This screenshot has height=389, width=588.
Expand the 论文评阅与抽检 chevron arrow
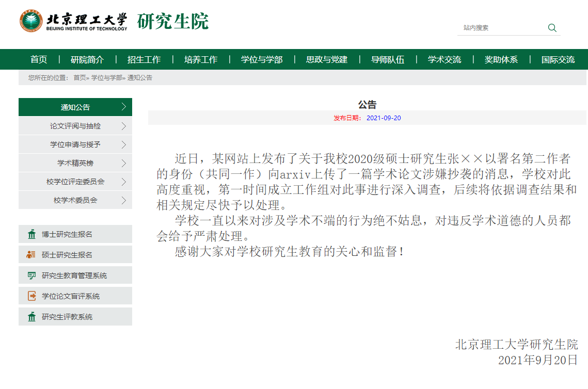pyautogui.click(x=123, y=126)
